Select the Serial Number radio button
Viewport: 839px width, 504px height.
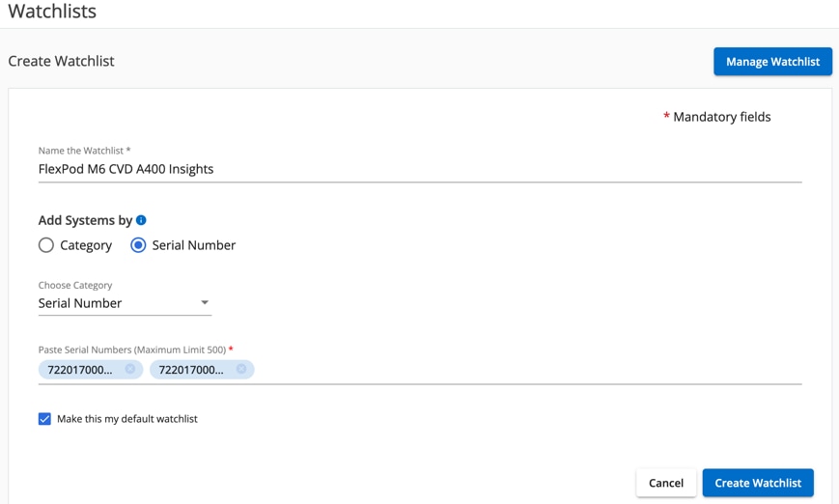[138, 245]
